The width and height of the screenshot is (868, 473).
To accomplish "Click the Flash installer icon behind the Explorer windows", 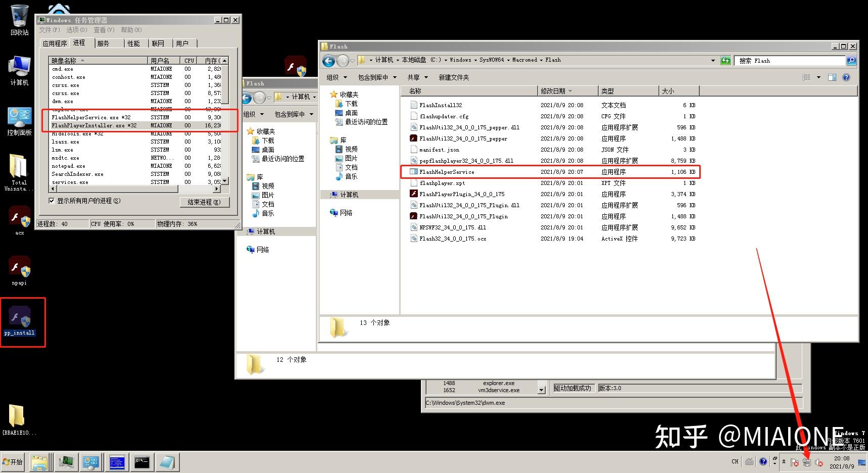I will click(x=295, y=67).
